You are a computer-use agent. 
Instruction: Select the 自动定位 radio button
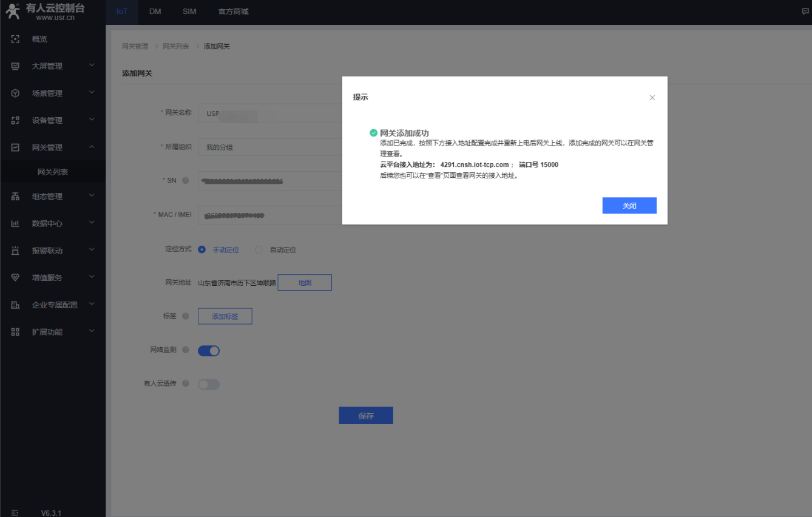tap(259, 249)
